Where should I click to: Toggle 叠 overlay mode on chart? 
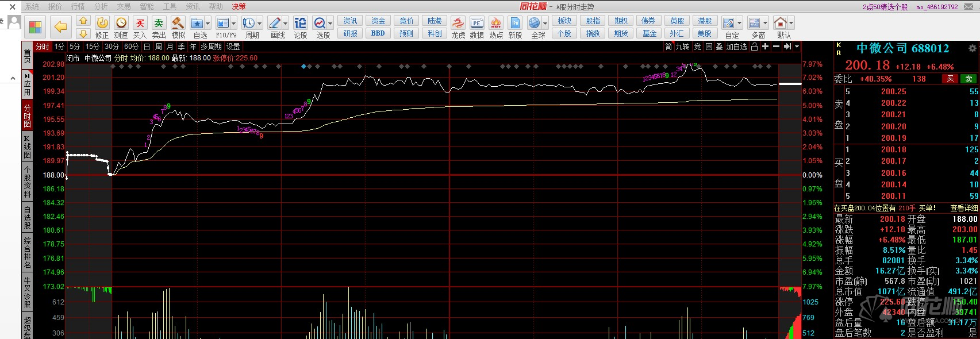tap(719, 47)
